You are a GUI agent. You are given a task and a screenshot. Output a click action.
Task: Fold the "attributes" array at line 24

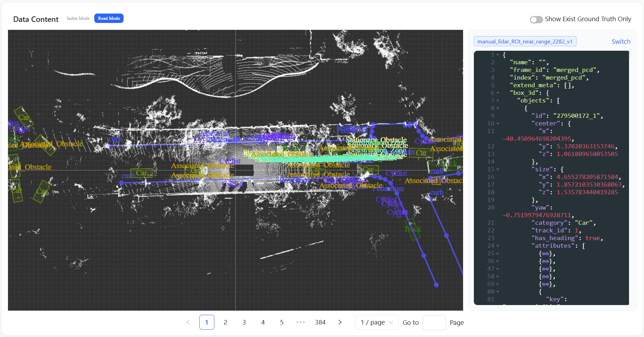tap(498, 246)
